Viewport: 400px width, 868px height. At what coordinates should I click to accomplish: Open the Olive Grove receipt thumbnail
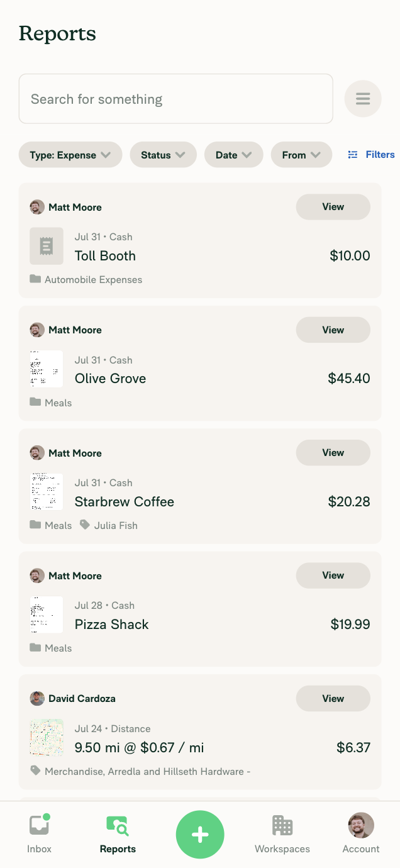(x=47, y=369)
